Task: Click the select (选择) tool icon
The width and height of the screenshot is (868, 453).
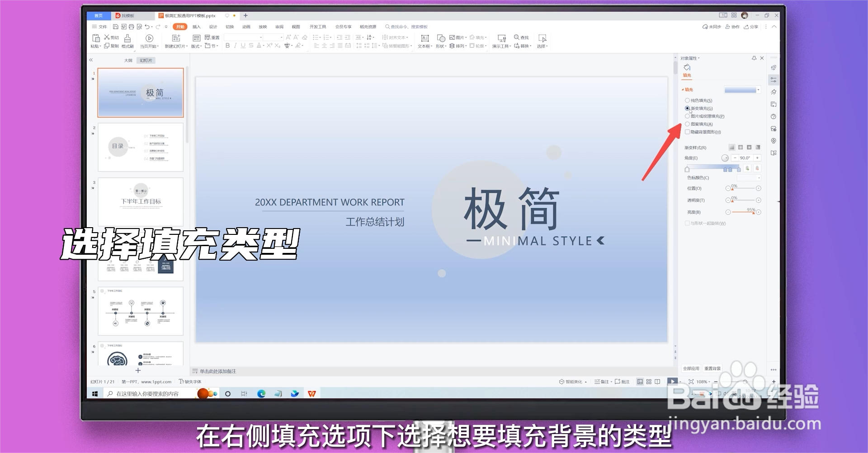Action: (542, 38)
